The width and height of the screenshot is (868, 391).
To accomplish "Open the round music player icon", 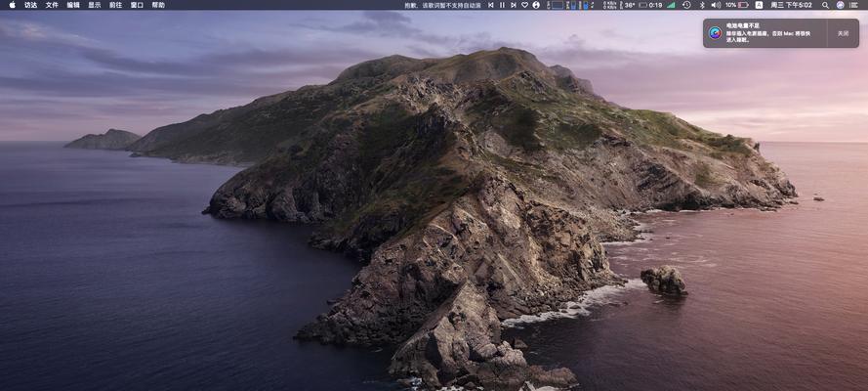I will coord(536,5).
